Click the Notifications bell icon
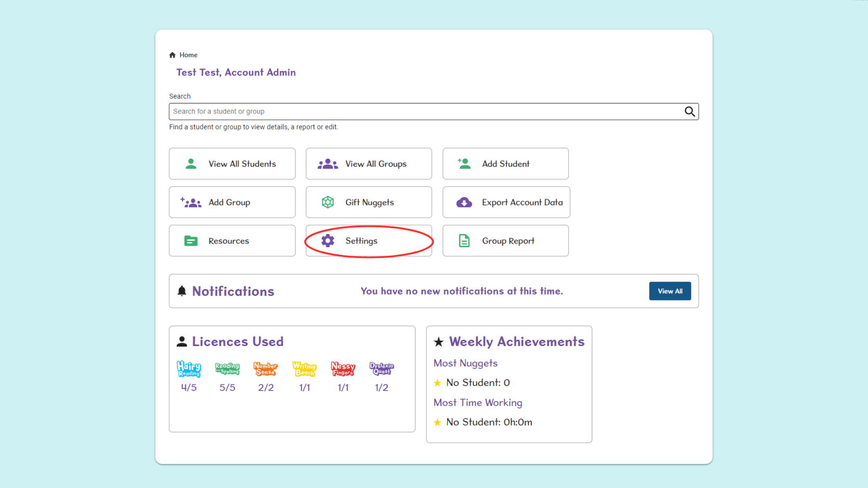The width and height of the screenshot is (868, 488). [182, 291]
